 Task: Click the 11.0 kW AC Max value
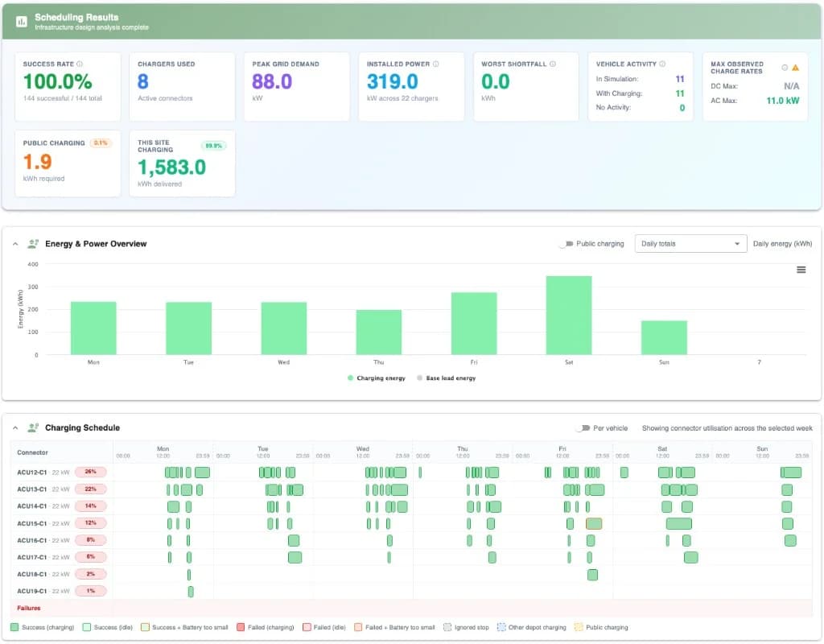coord(782,101)
